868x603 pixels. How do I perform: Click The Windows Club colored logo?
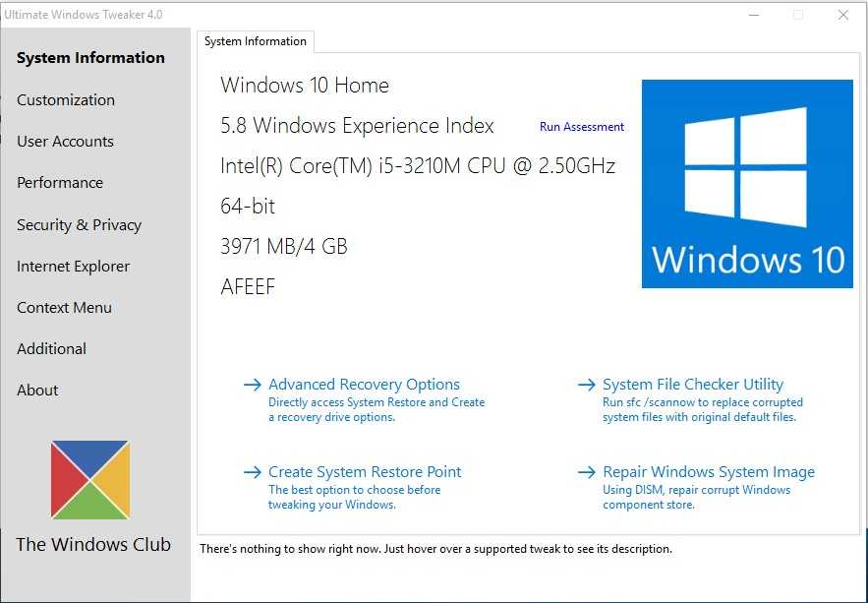point(90,480)
